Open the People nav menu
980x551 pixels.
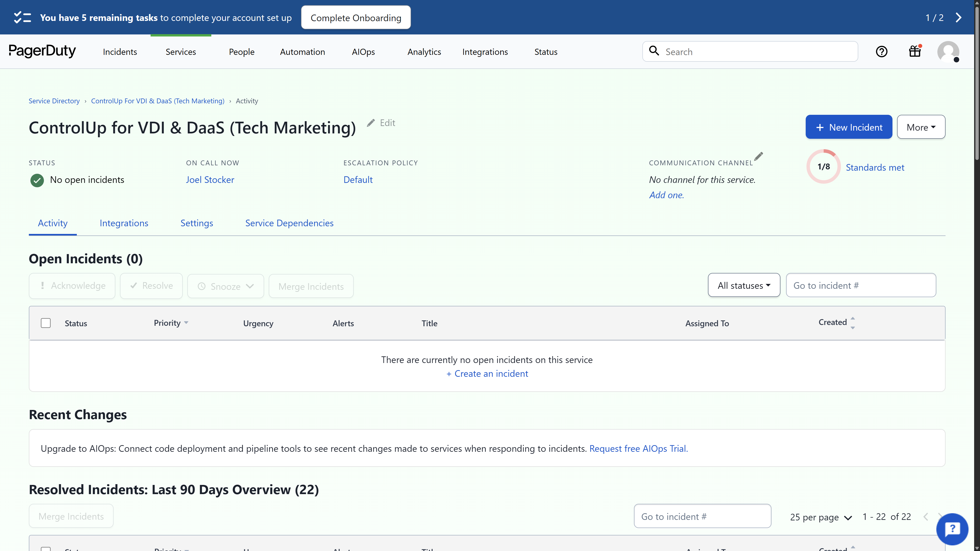click(242, 52)
